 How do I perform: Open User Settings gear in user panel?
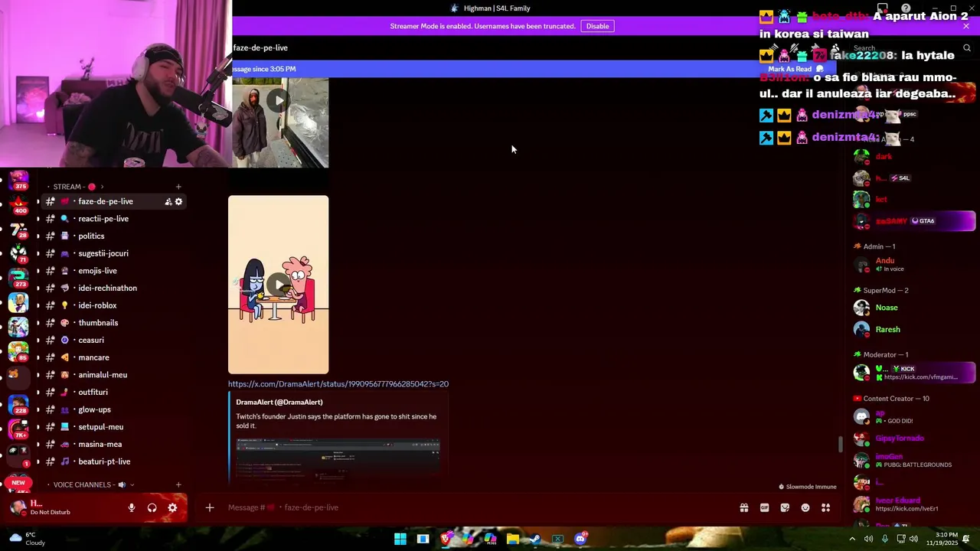[172, 507]
